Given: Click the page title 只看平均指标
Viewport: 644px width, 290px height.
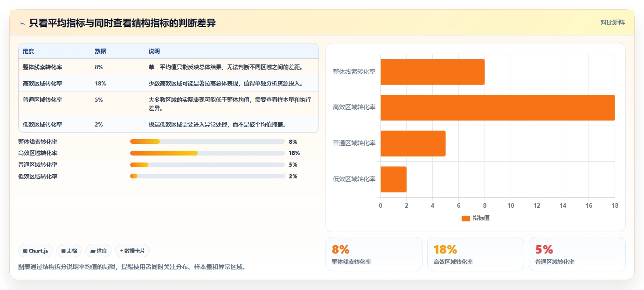Looking at the screenshot, I should [x=122, y=23].
